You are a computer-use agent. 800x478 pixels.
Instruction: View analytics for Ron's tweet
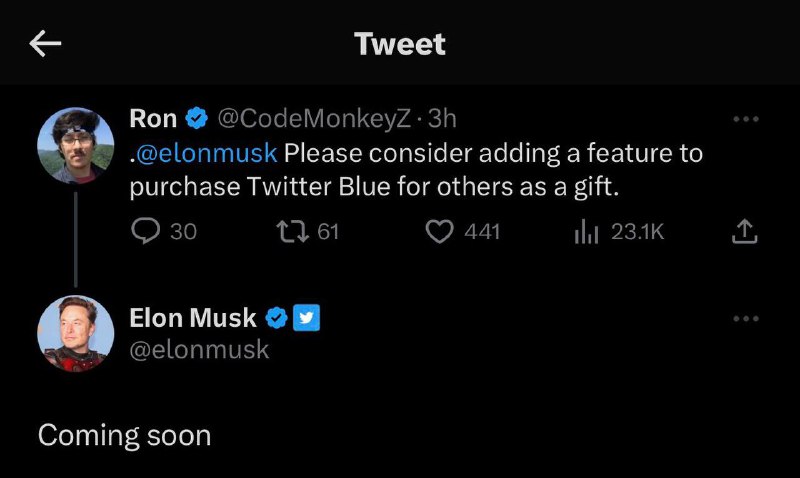(586, 231)
